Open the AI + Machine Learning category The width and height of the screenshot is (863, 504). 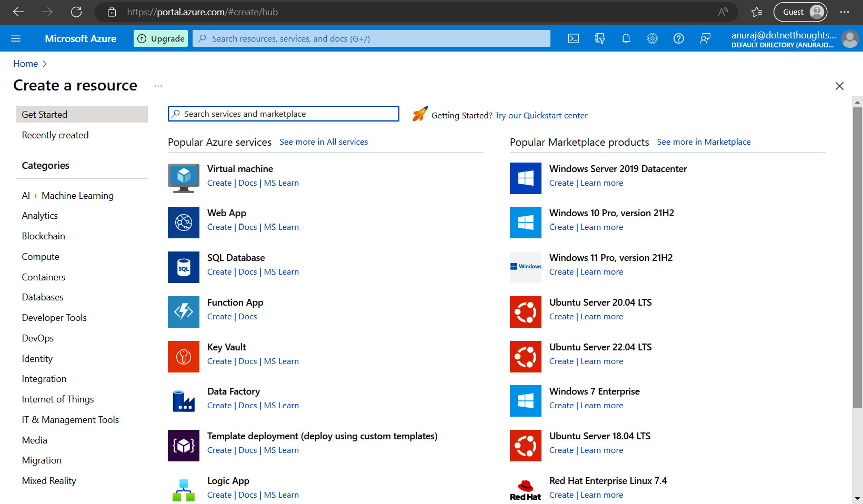click(x=68, y=196)
